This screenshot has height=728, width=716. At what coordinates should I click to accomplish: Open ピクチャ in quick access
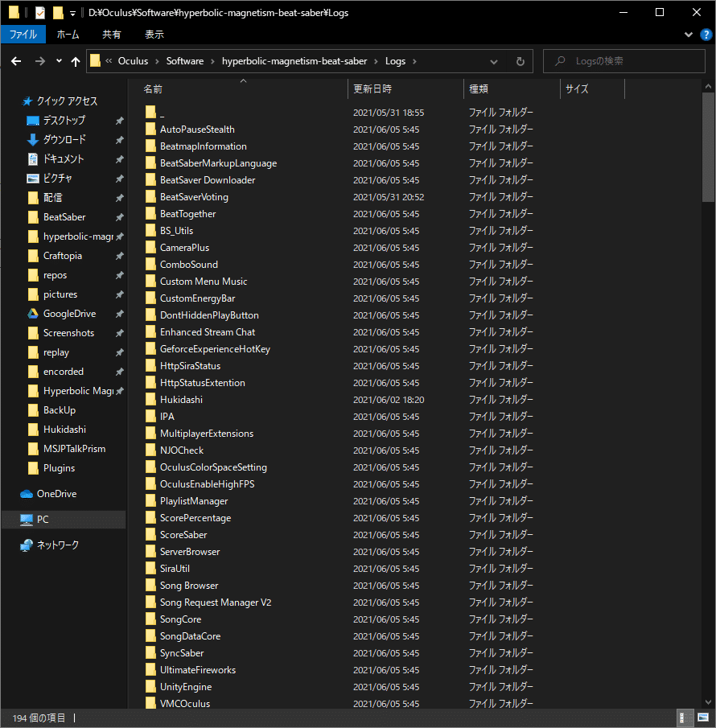click(x=58, y=179)
